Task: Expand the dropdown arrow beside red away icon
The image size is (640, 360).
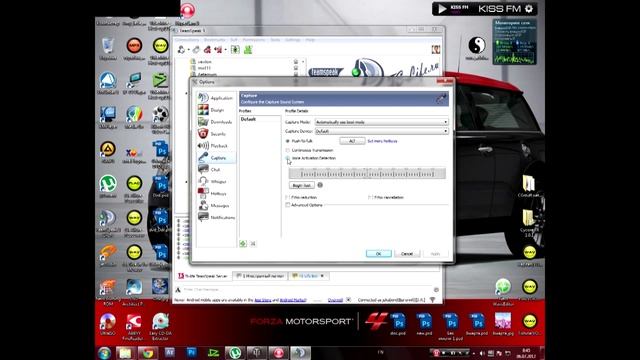Action: coord(226,50)
